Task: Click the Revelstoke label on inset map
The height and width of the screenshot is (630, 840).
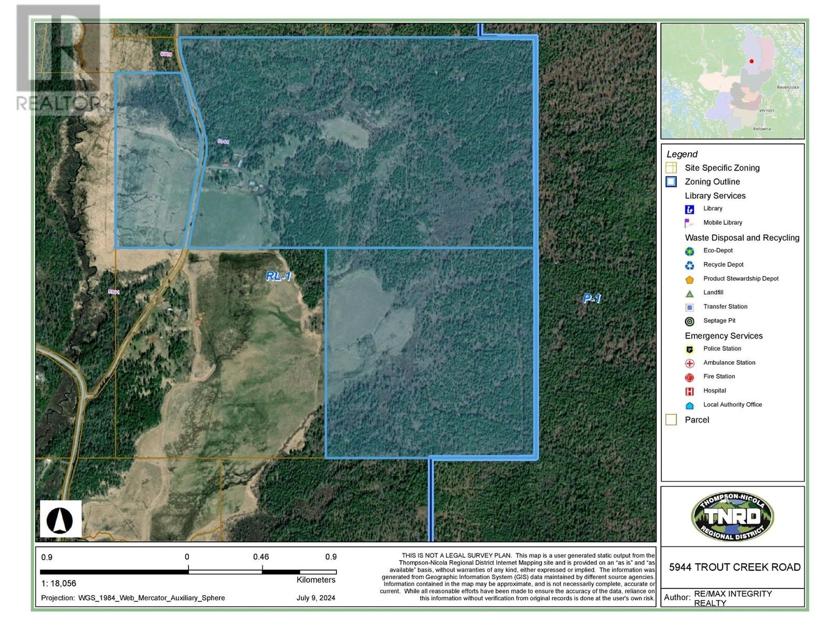Action: click(788, 88)
